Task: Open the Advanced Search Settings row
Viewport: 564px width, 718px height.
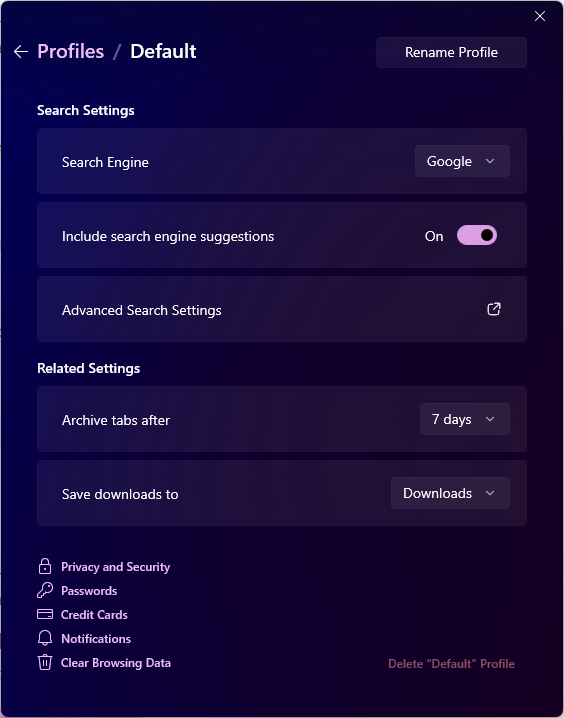Action: (282, 309)
